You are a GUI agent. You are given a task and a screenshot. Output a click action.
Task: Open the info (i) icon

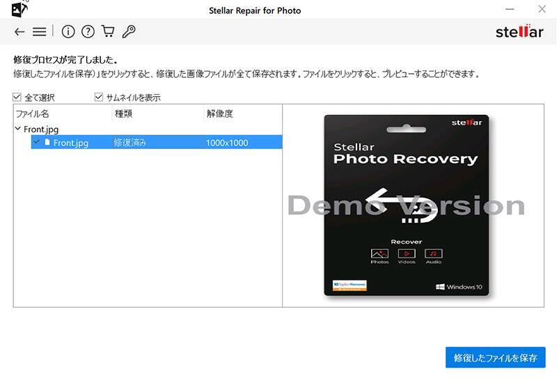coord(68,31)
